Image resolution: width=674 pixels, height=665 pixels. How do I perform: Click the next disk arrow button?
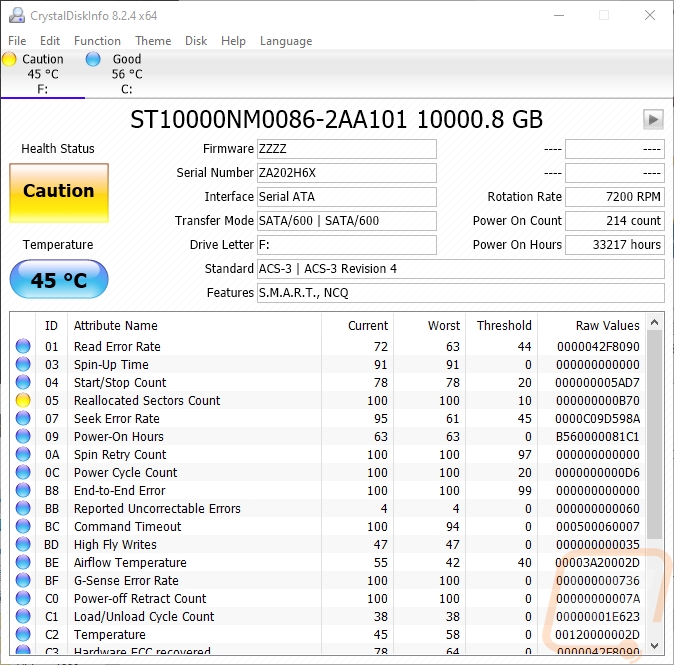(653, 120)
